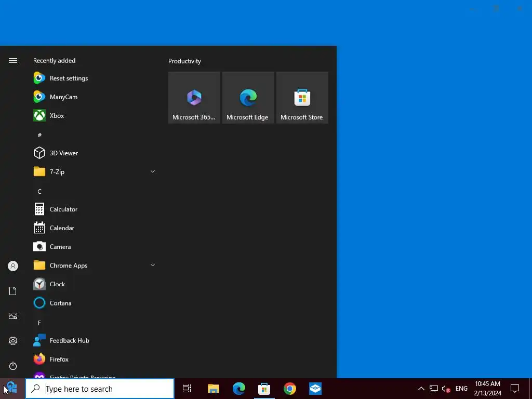Screen dimensions: 532x399
Task: Open File Explorer from taskbar
Action: (x=214, y=389)
